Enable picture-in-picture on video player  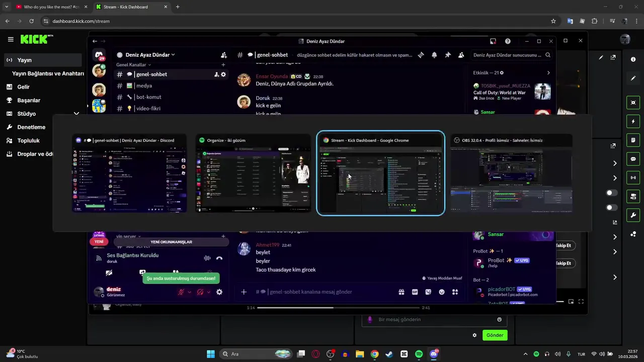(571, 302)
